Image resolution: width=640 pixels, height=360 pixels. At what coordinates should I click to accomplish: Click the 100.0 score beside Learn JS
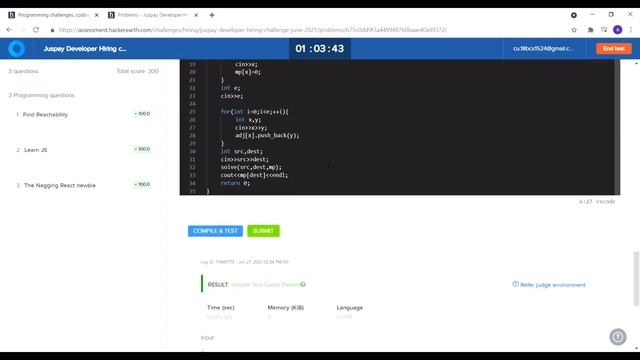coord(142,149)
